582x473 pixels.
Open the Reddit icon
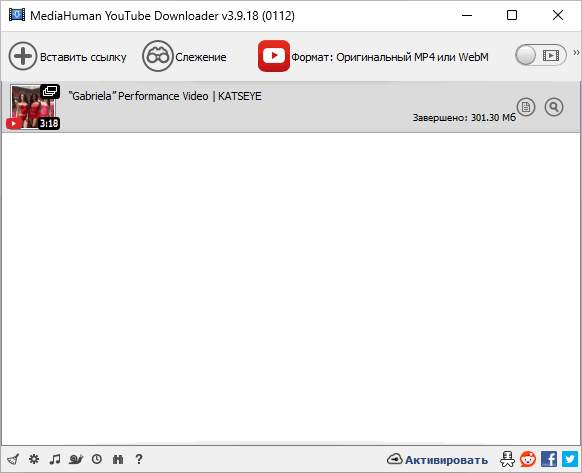pyautogui.click(x=528, y=459)
